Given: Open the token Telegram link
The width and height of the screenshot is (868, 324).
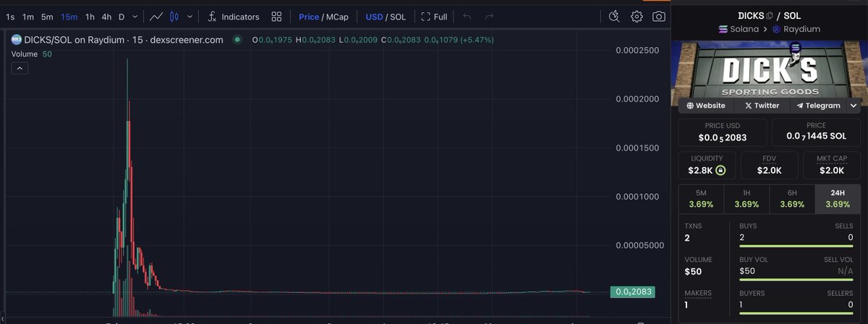Looking at the screenshot, I should pyautogui.click(x=818, y=106).
